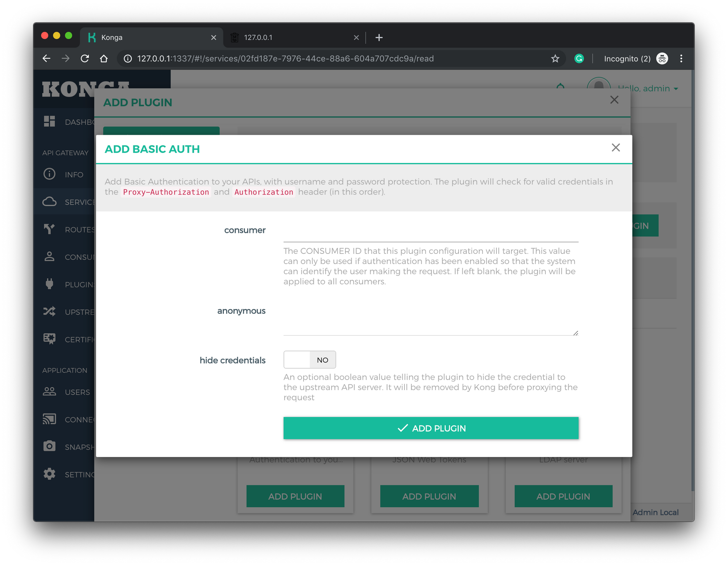Open the Dashboard from the sidebar
This screenshot has width=728, height=566.
pyautogui.click(x=50, y=121)
